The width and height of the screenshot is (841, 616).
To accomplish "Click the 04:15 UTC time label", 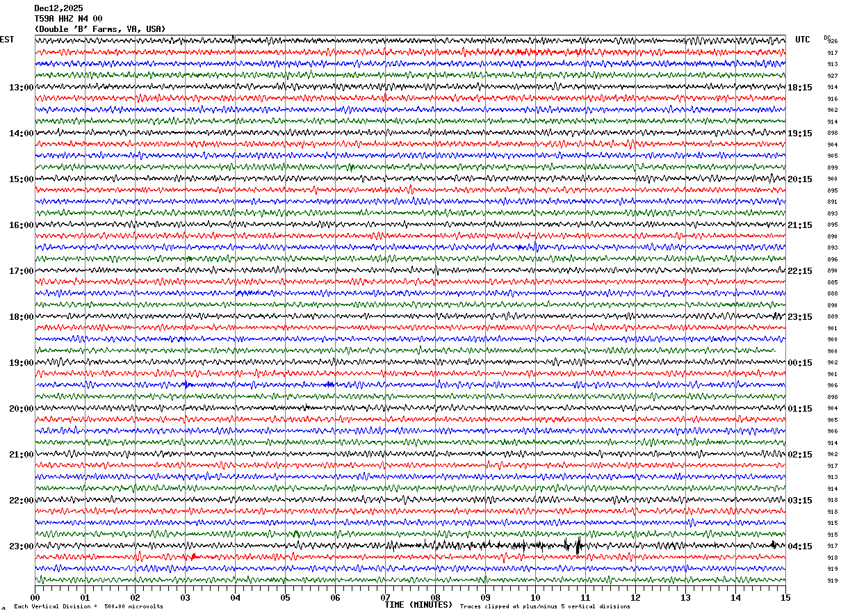I will click(x=800, y=546).
